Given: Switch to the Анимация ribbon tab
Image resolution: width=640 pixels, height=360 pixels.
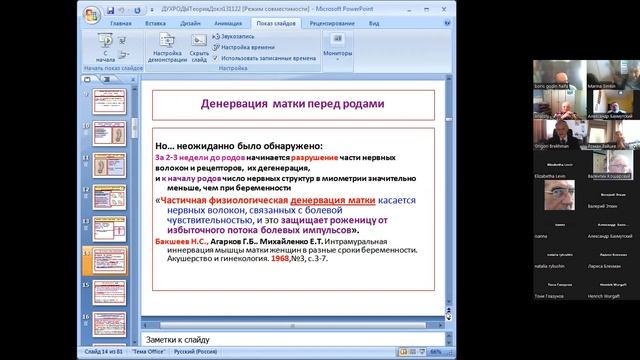Looking at the screenshot, I should click(x=228, y=23).
